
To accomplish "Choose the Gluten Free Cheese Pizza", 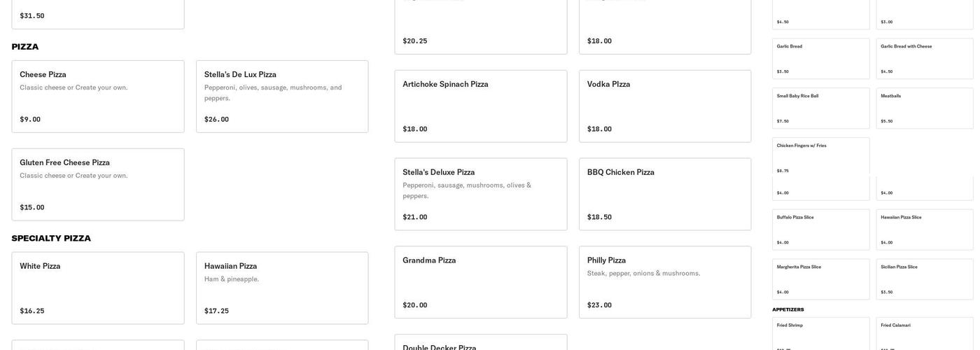I will pos(98,184).
